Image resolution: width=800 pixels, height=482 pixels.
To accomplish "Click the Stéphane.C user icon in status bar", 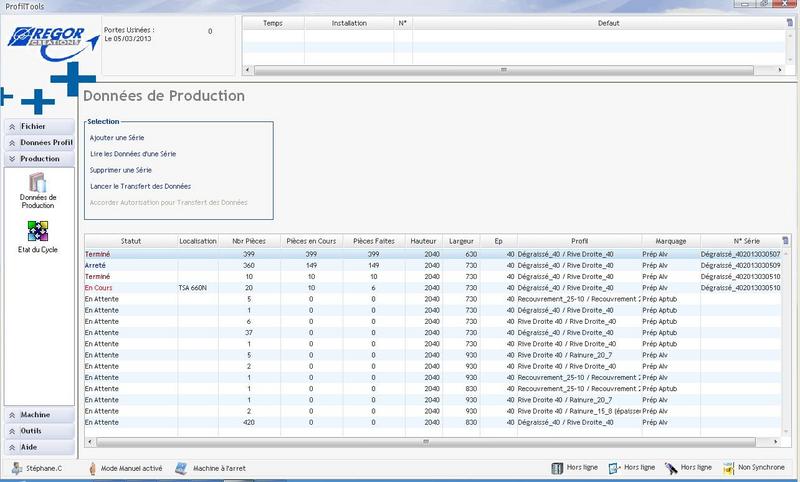I will 17,468.
